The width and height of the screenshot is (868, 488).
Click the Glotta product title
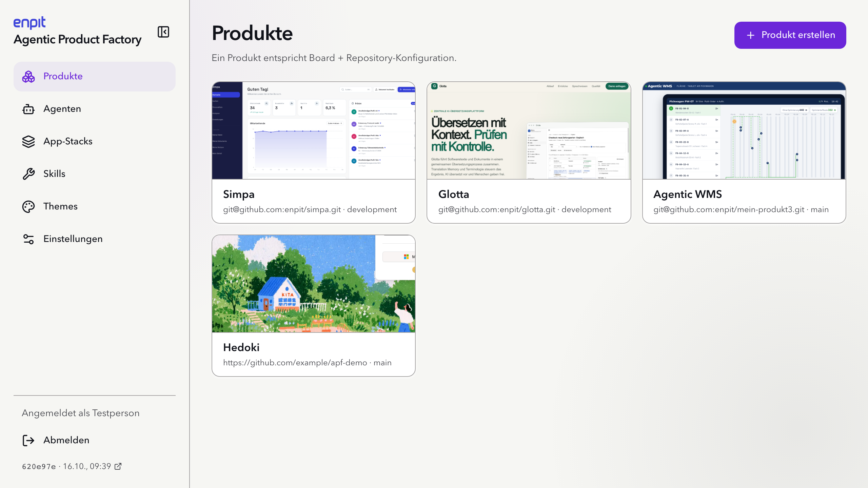click(454, 195)
